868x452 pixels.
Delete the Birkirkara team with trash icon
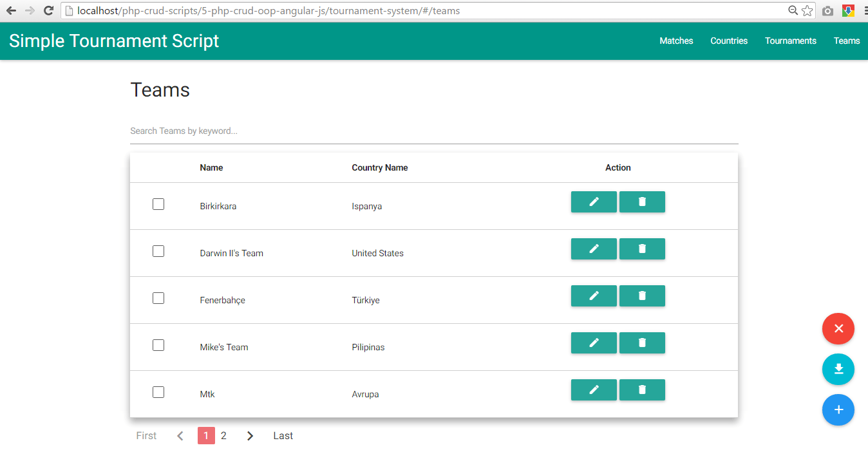[x=642, y=202]
